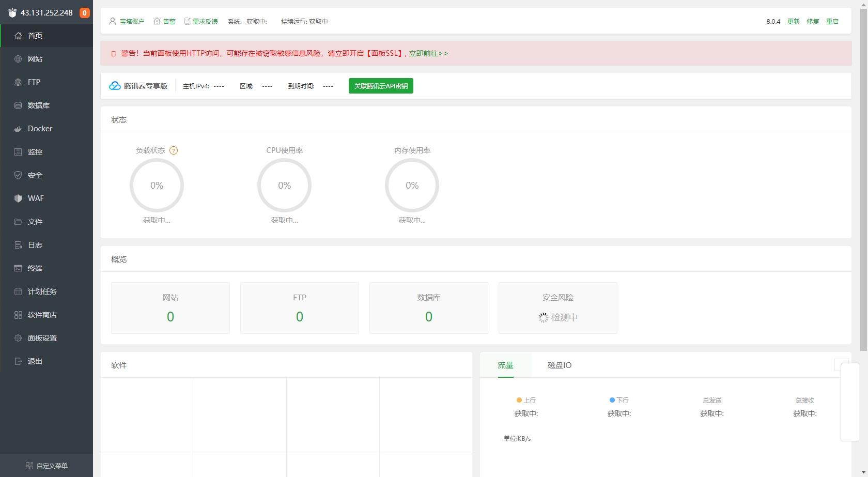Click the page vertical scrollbar
Screen dimensions: 868x477
pos(863,180)
